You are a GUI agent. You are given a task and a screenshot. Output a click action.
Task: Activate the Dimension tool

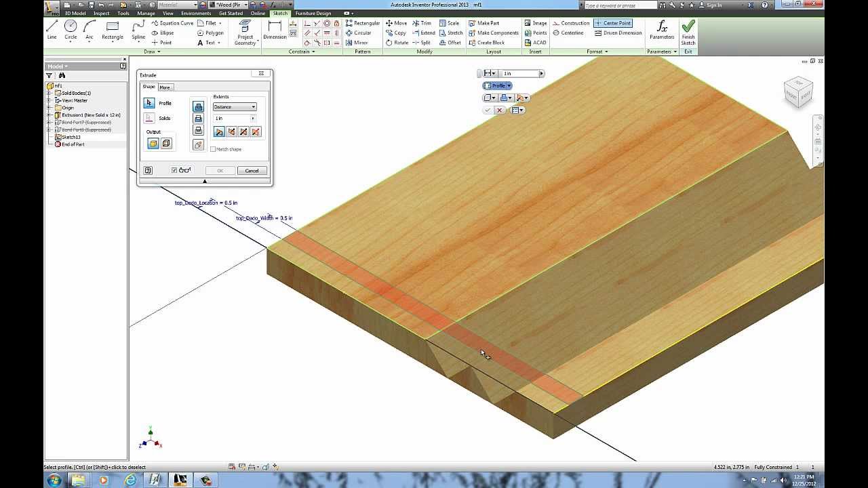click(275, 30)
